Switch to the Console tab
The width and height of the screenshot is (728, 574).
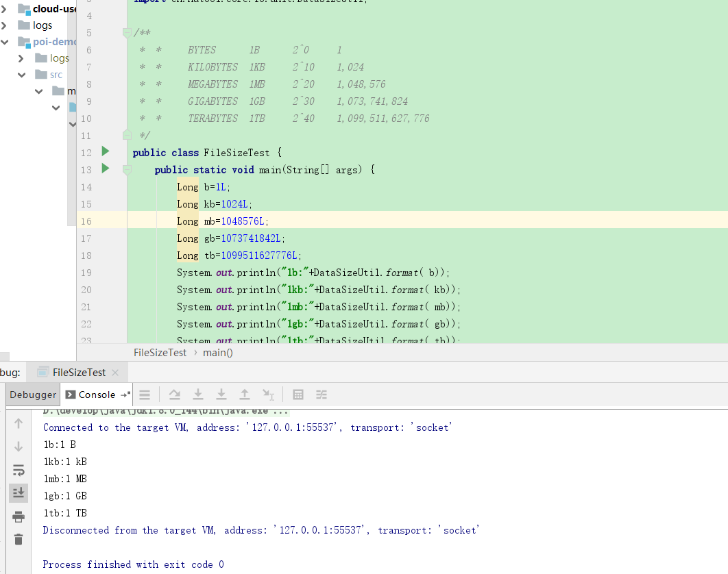point(97,395)
